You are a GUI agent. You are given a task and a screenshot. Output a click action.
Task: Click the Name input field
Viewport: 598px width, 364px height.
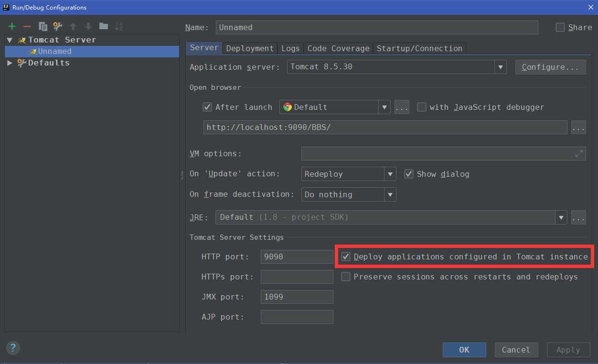click(377, 27)
